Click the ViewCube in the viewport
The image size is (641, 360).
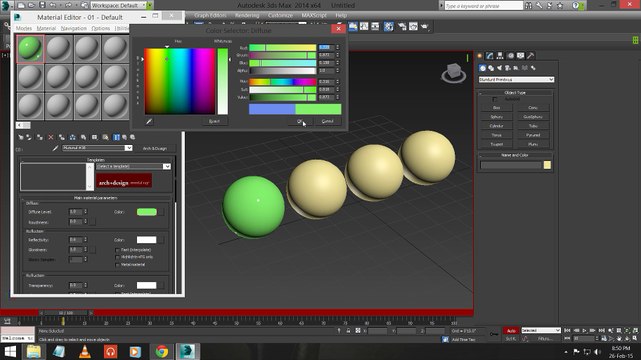(x=454, y=73)
